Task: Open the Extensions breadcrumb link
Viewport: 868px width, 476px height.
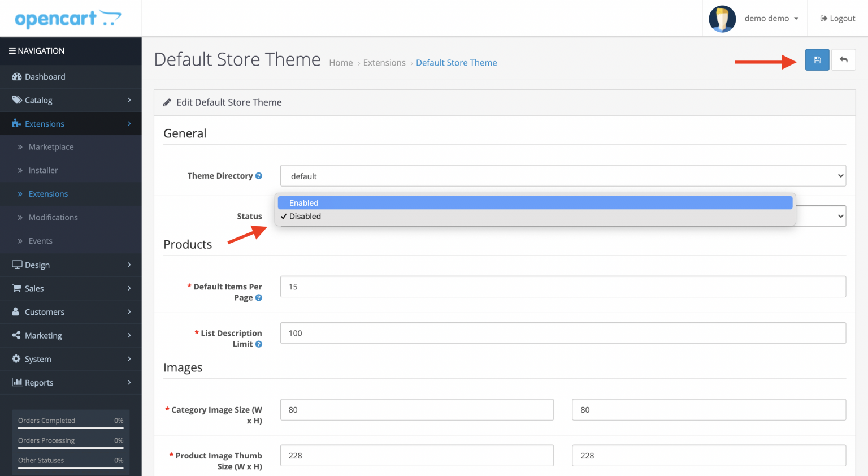Action: (x=384, y=63)
